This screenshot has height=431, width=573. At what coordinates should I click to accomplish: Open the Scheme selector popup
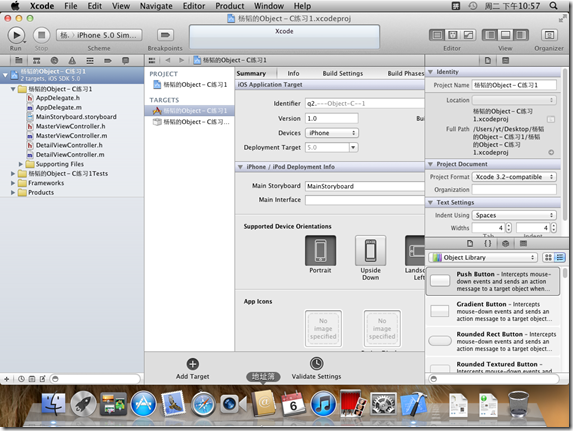(99, 35)
